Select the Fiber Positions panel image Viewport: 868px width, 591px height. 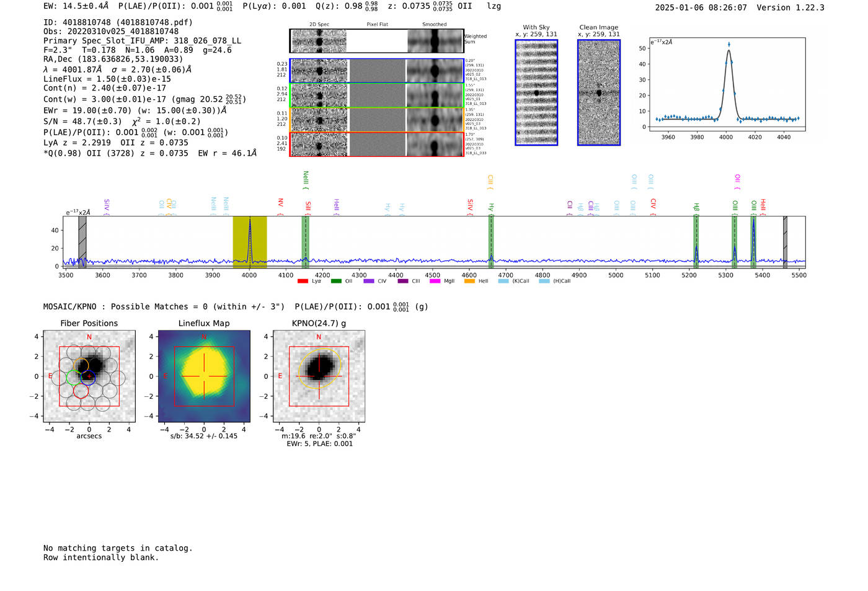(x=89, y=376)
